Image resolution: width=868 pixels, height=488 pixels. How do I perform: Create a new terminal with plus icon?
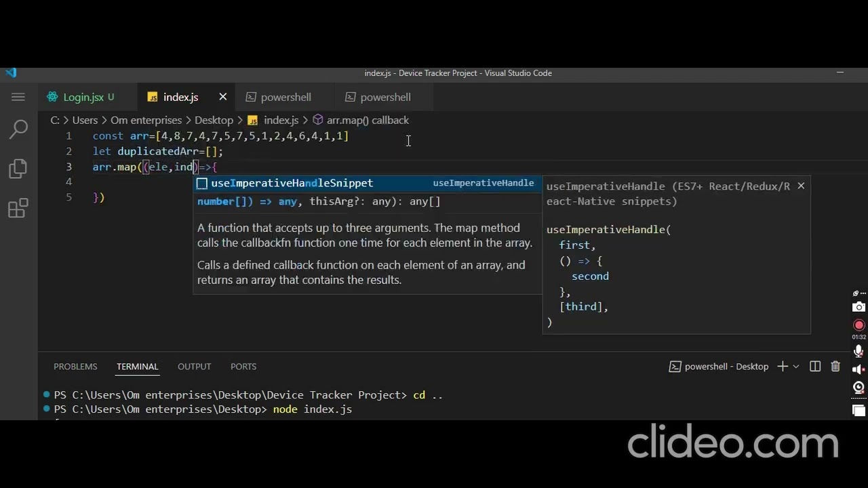[x=783, y=366]
